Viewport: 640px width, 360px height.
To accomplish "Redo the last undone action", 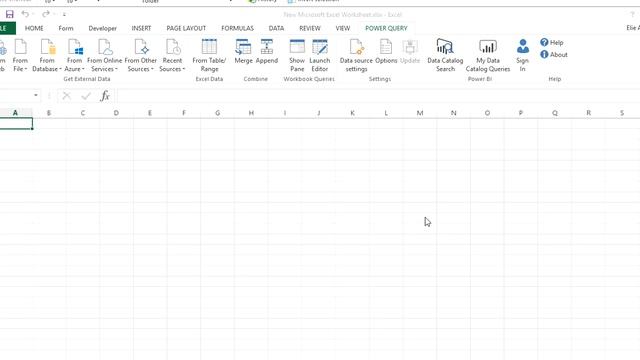I will (45, 14).
